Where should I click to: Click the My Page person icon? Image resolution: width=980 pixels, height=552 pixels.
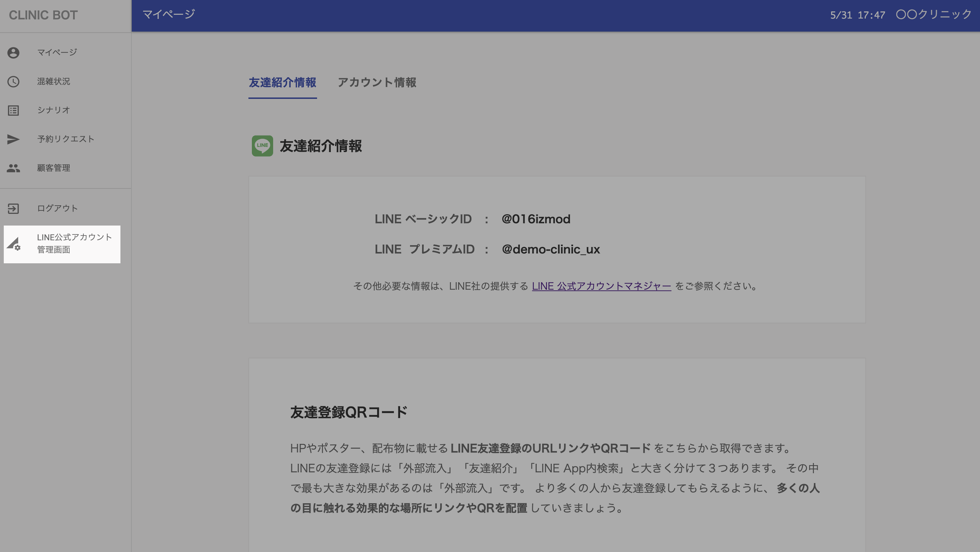pos(13,53)
